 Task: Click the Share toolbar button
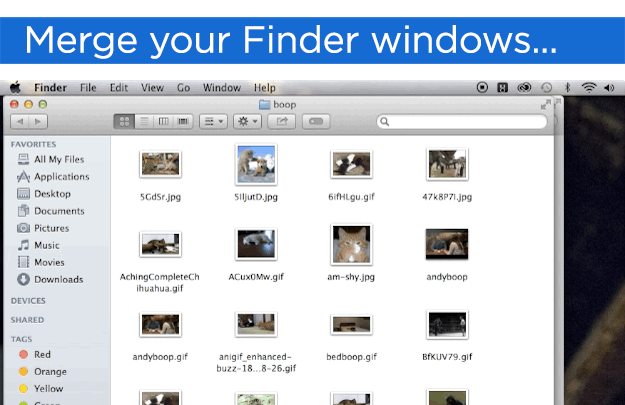coord(282,122)
